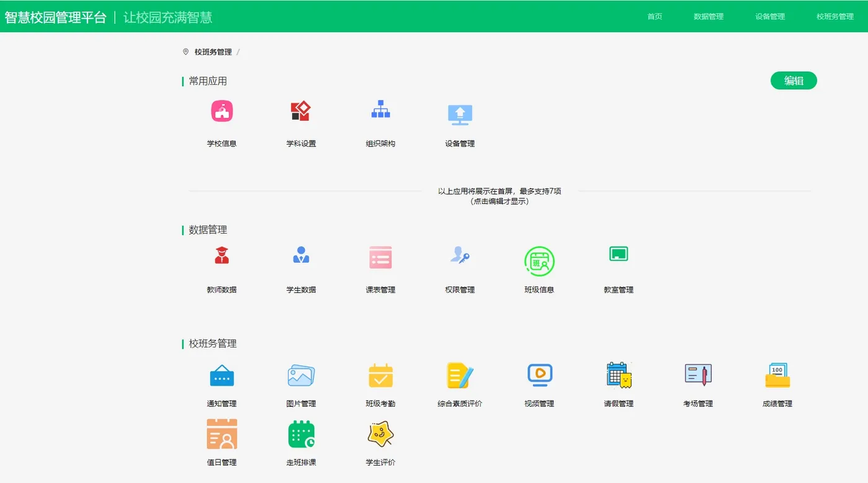868x483 pixels.
Task: Select the 综合素质评价 icon
Action: click(459, 375)
